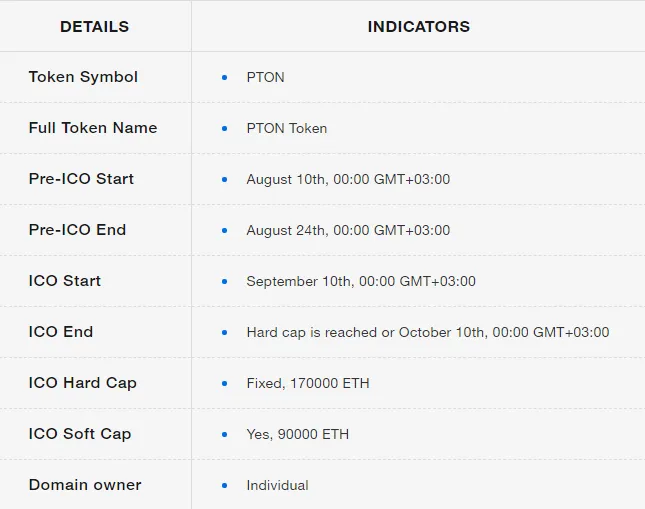
Task: Click the bullet before August 24th
Action: pyautogui.click(x=224, y=230)
